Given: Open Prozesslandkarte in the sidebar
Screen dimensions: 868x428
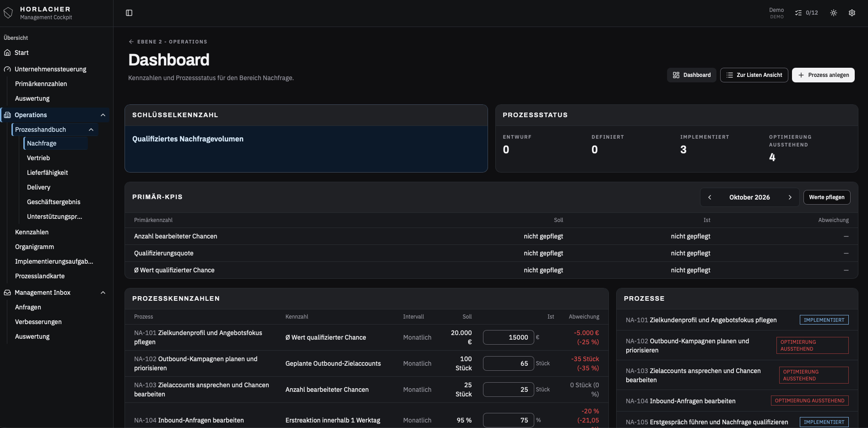Looking at the screenshot, I should 40,276.
